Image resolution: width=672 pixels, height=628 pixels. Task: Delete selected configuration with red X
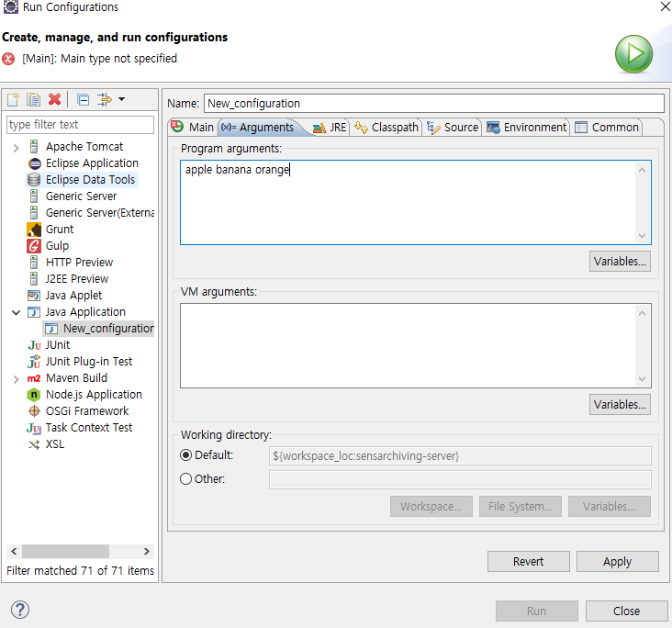point(54,99)
